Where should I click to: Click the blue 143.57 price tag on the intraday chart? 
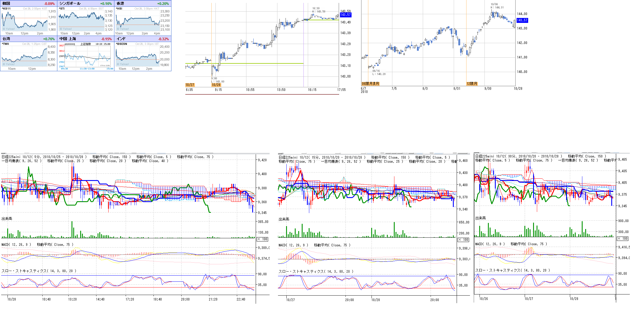tap(345, 15)
